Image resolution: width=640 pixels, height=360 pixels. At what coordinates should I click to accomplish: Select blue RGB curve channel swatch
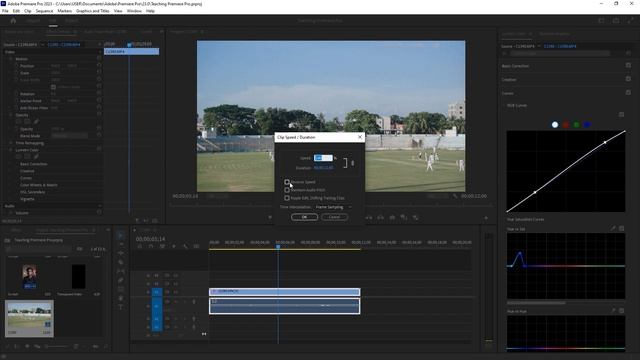tap(587, 125)
